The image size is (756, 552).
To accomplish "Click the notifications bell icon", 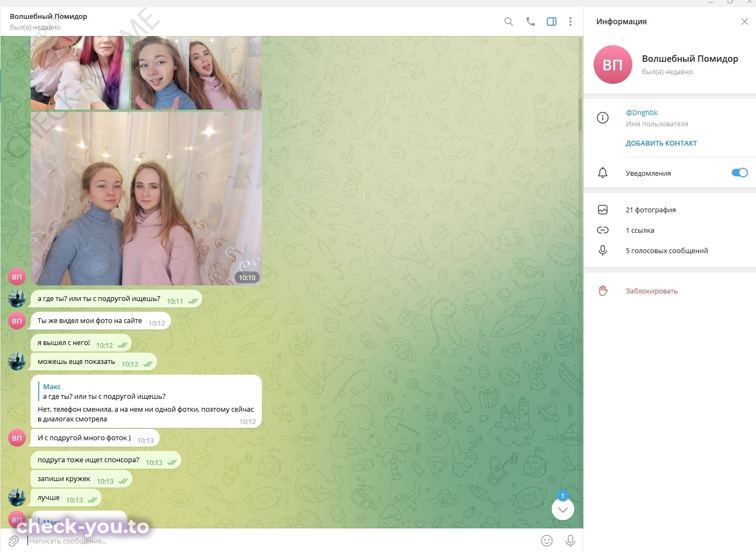I will point(603,173).
